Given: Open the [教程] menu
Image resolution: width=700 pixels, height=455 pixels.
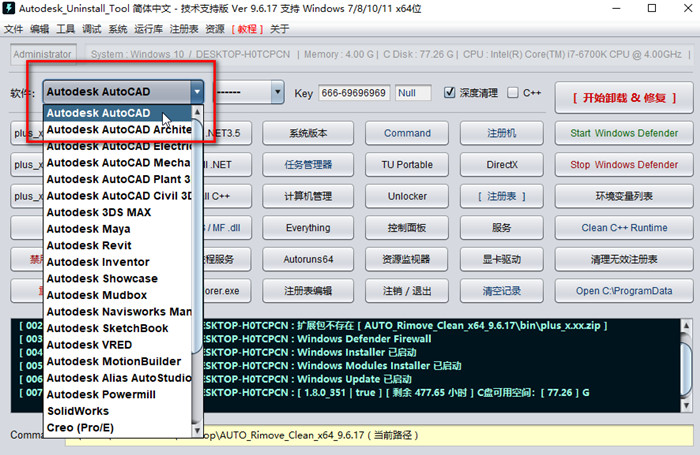Looking at the screenshot, I should click(247, 29).
